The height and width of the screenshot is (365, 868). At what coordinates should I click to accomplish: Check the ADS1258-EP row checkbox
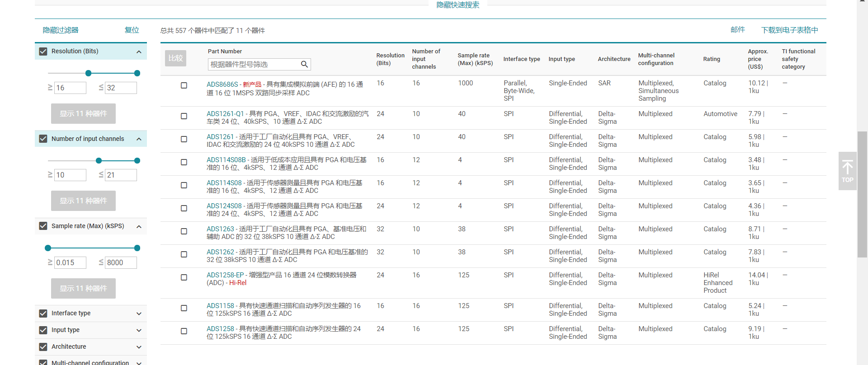pos(184,277)
